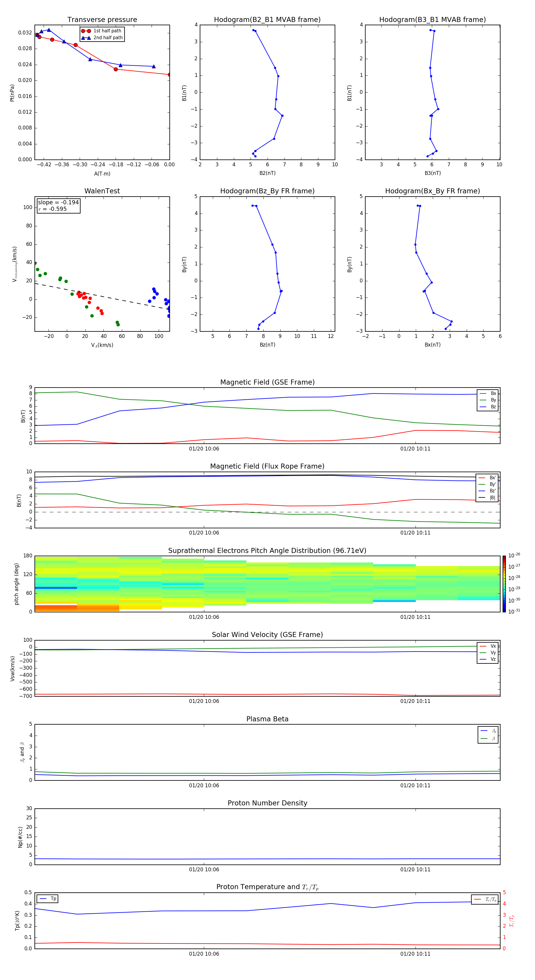Click '01/20 10:06' tick under Plasma Beta
The image size is (535, 980).
(x=204, y=785)
